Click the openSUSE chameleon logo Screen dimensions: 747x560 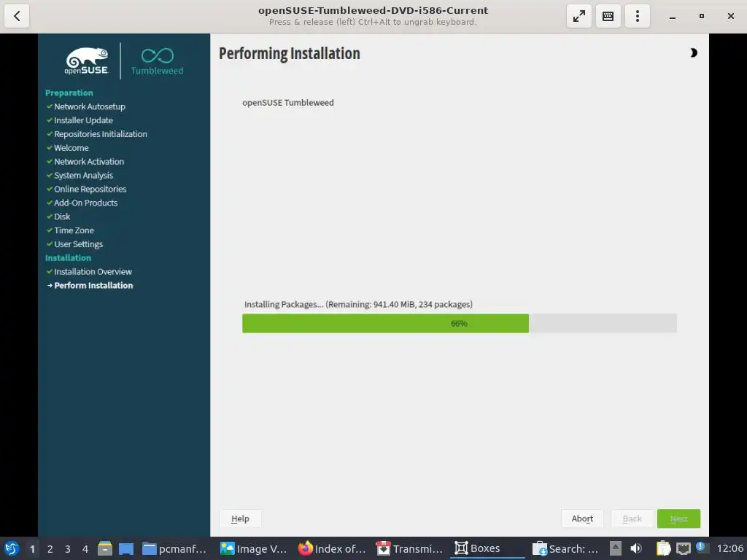pyautogui.click(x=87, y=61)
